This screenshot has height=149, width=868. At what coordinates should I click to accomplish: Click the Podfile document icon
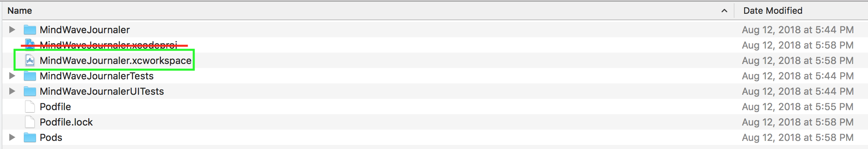coord(30,107)
